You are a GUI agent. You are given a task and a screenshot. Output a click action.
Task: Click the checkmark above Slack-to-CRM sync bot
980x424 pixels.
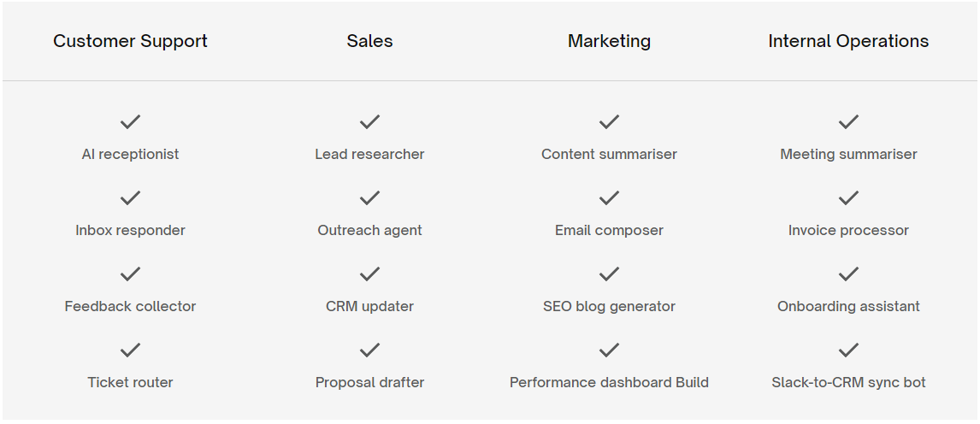(x=848, y=350)
